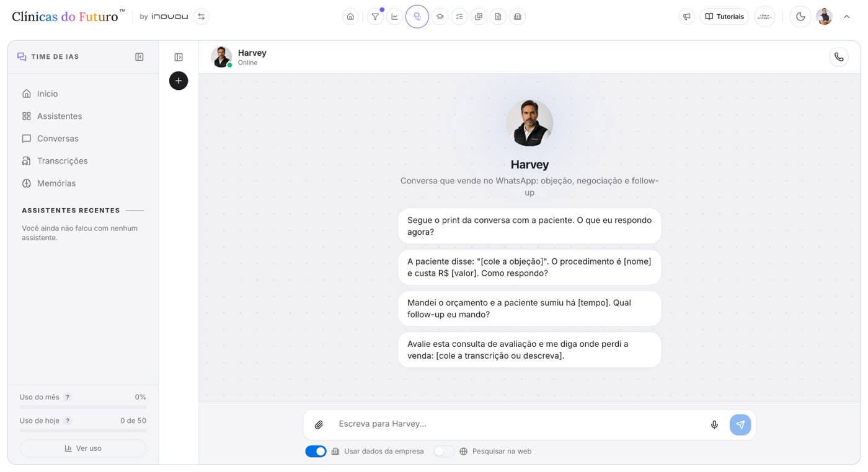Choose the 'Segue o print da conversa' prompt
This screenshot has height=472, width=868.
[x=529, y=226]
